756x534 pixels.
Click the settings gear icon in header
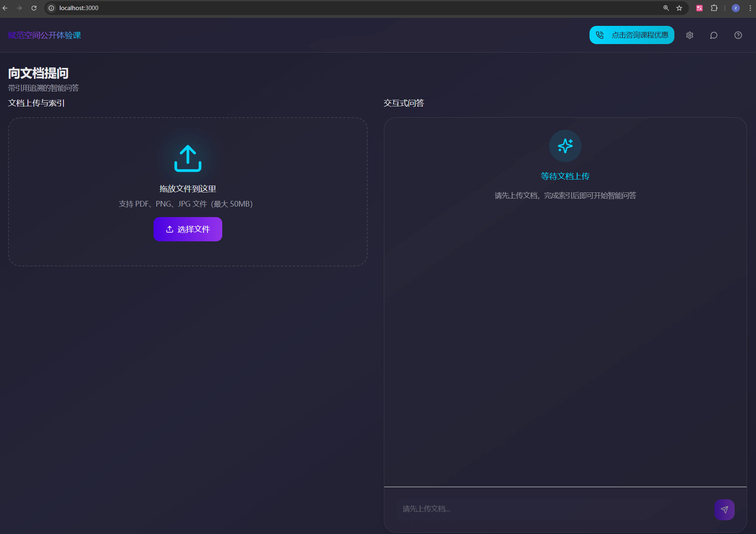point(690,35)
